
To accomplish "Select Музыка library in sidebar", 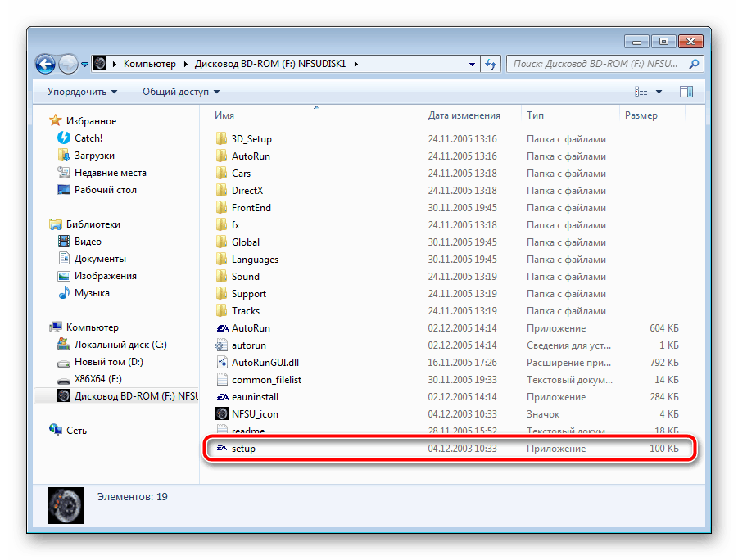I will click(x=92, y=293).
